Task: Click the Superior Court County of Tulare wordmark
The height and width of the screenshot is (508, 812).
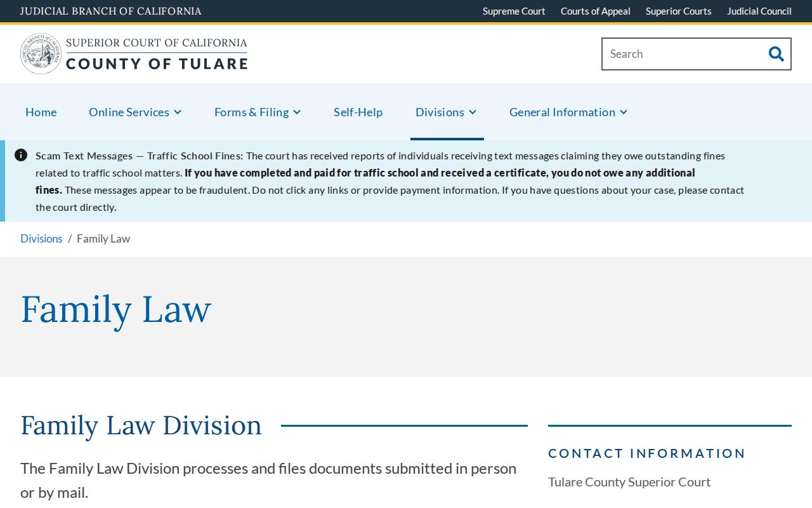Action: pos(157,54)
